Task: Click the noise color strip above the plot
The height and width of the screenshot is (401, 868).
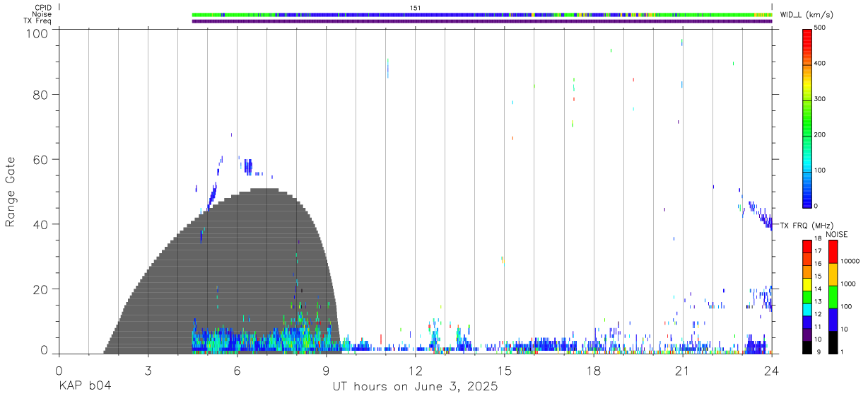Action: 482,14
